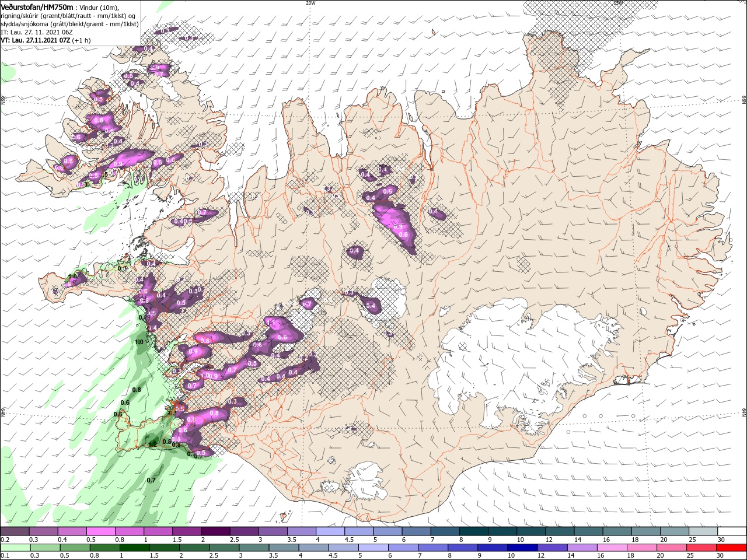Select rain-scale swatch between 0.5 and 0.8
Viewport: 747px width, 560px height.
coord(104,548)
